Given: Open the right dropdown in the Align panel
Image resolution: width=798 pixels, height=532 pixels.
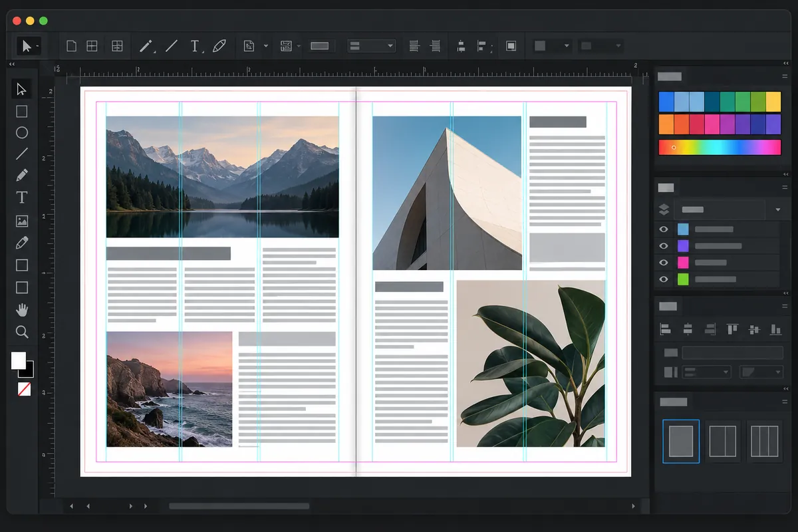Looking at the screenshot, I should click(x=761, y=372).
